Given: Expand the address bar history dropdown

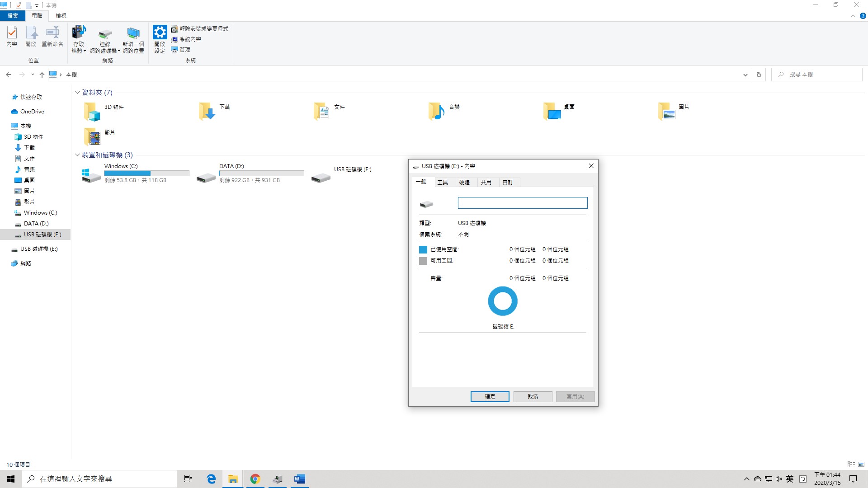Looking at the screenshot, I should (745, 75).
